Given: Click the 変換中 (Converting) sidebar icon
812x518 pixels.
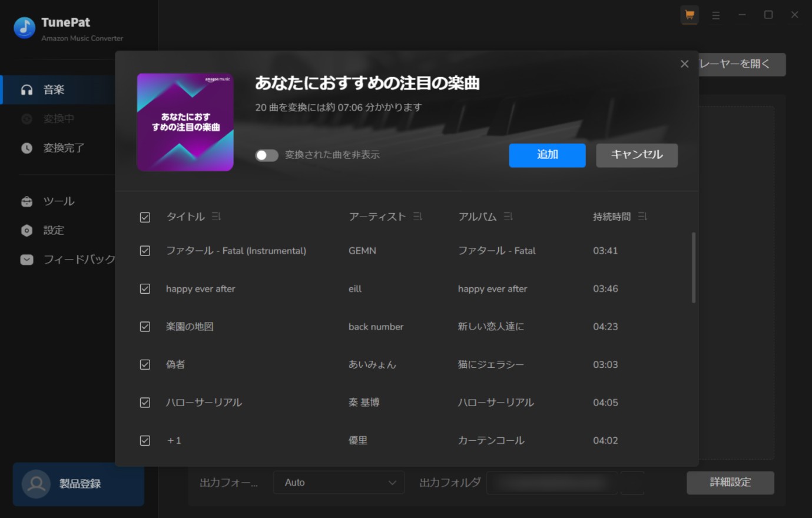Looking at the screenshot, I should tap(26, 119).
